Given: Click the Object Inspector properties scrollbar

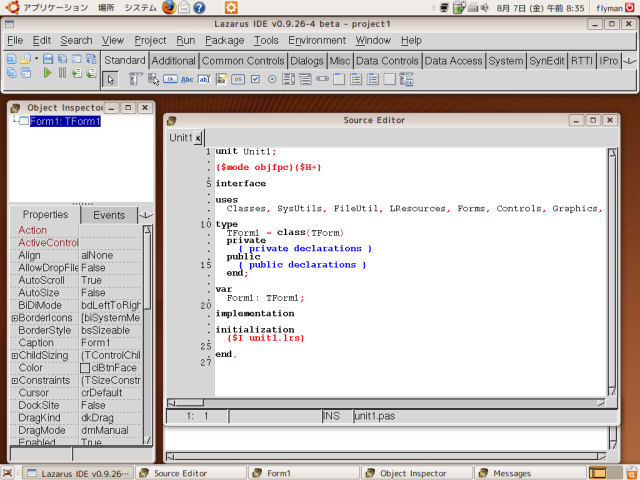Looking at the screenshot, I should [148, 335].
